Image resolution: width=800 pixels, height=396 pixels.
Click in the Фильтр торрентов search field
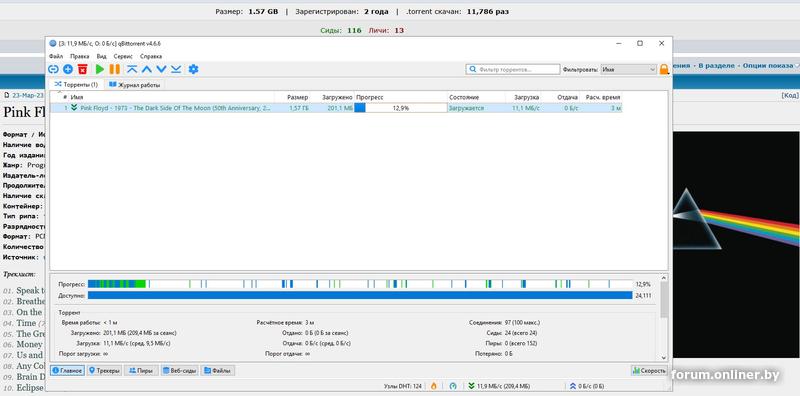pos(513,69)
